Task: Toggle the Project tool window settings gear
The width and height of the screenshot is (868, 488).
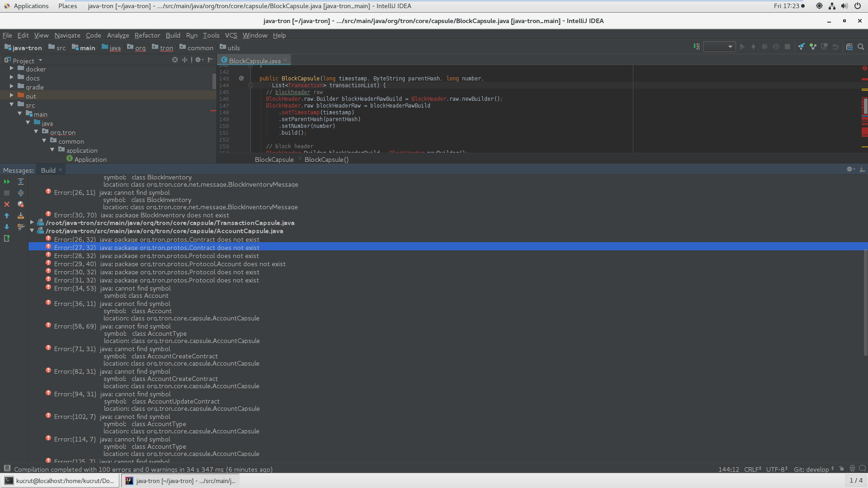Action: [198, 60]
